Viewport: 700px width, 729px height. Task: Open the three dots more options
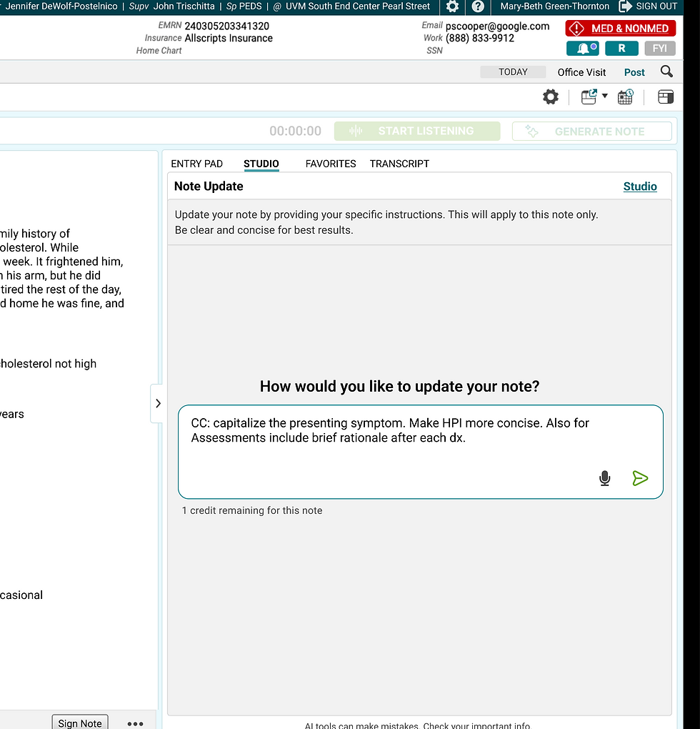[x=135, y=723]
